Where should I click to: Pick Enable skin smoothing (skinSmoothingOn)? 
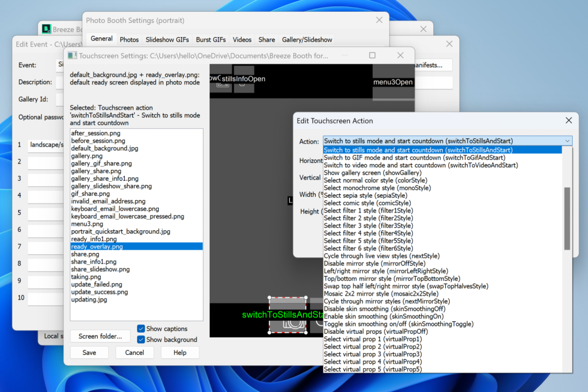(x=443, y=317)
